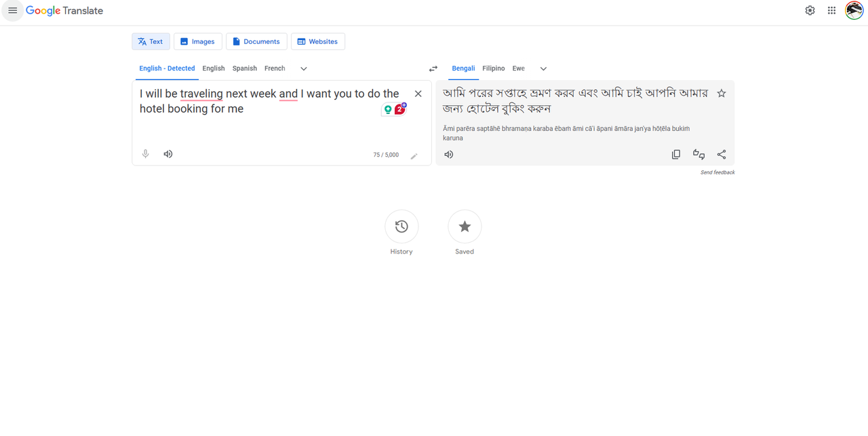Click the romanized transliteration text
Screen dimensions: 868x436
tap(566, 133)
